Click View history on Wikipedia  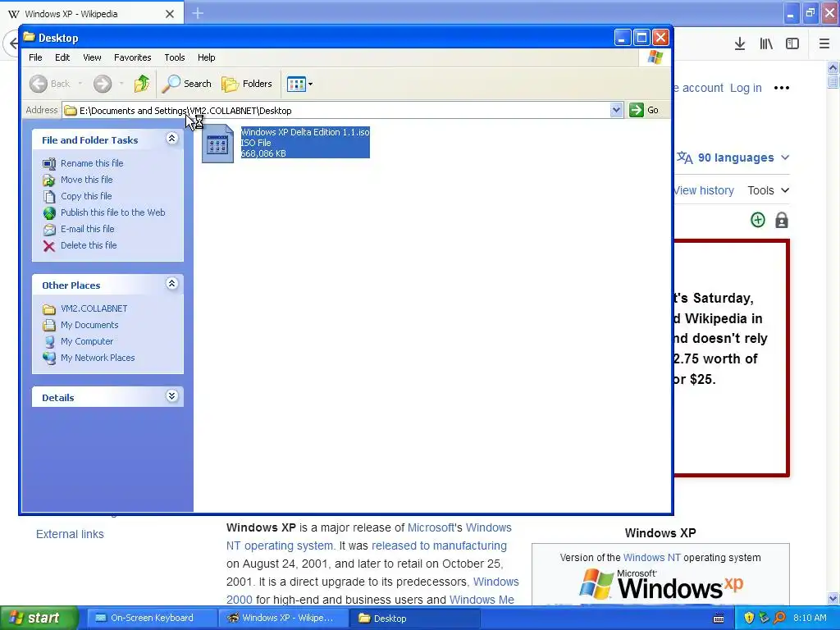[703, 190]
